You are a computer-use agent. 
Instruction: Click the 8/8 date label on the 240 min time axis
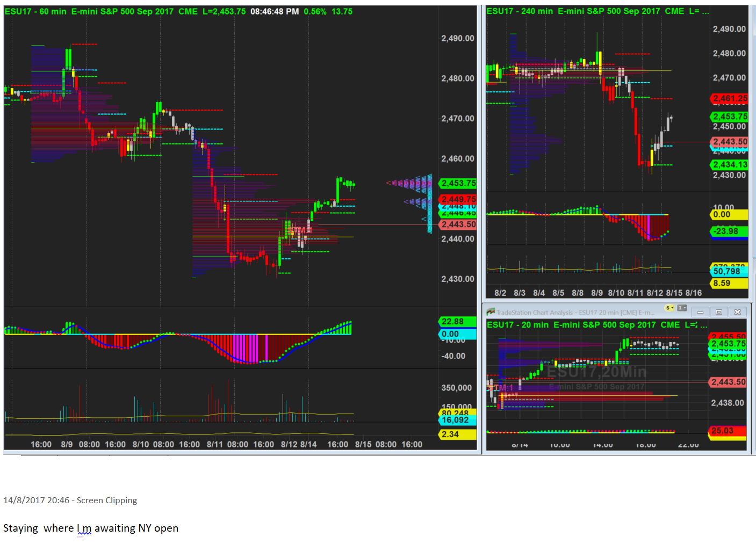point(578,293)
